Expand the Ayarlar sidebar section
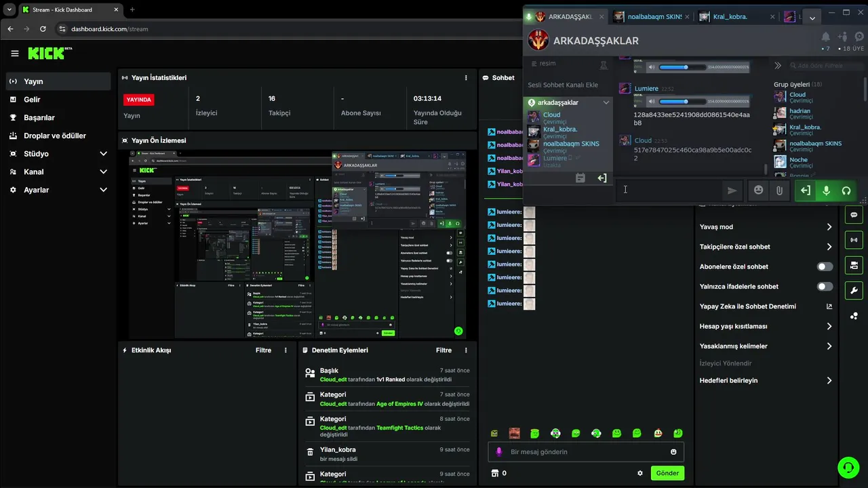Viewport: 868px width, 488px height. coord(58,190)
